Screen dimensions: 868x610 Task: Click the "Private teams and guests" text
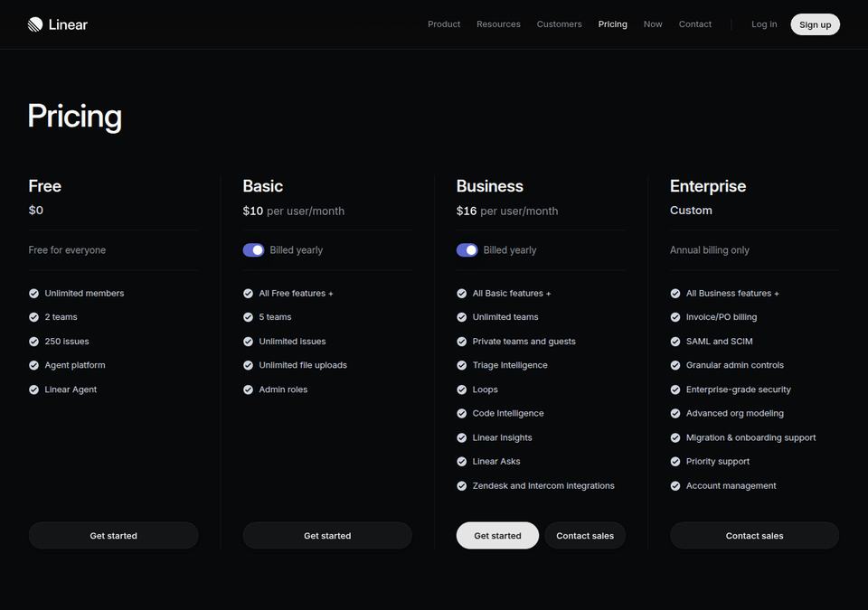point(524,342)
